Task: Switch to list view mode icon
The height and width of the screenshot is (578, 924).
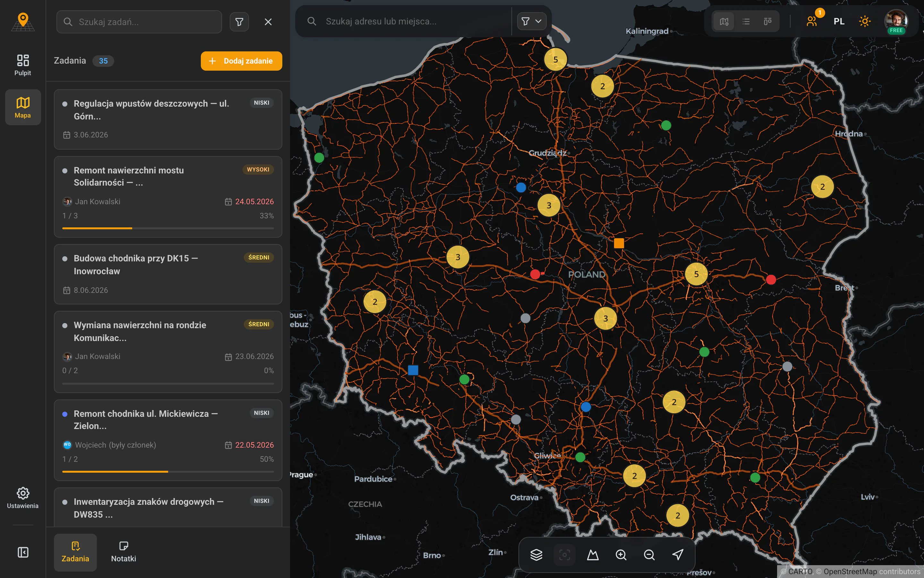Action: click(746, 22)
